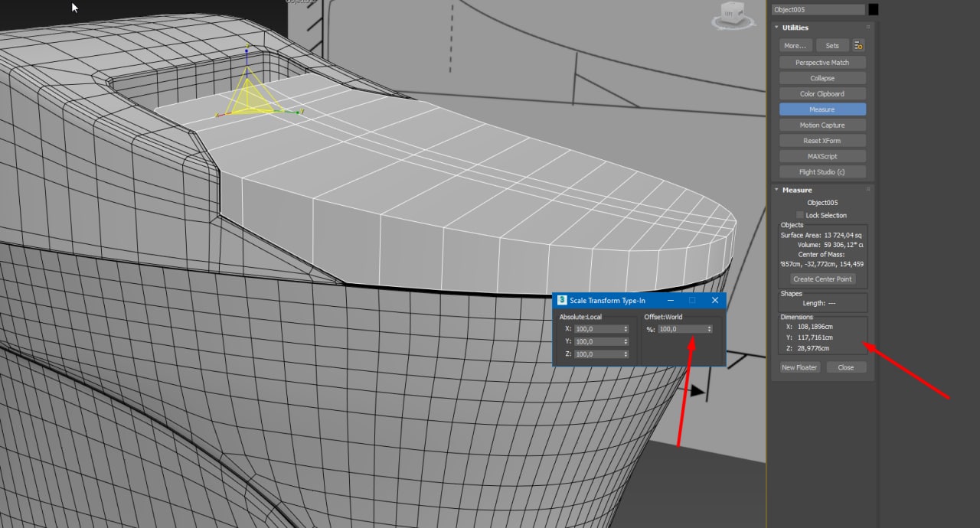Collapse the Utilities rollout

pos(777,28)
